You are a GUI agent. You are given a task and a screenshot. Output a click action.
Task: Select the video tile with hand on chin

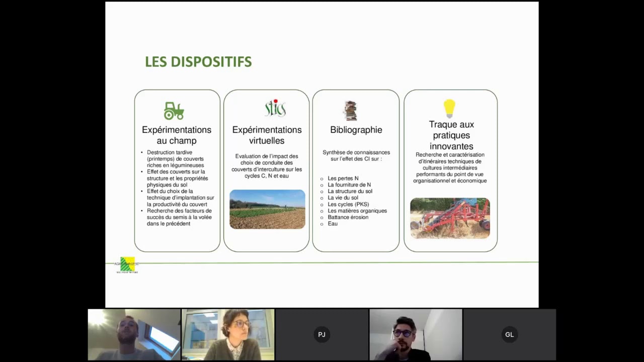pyautogui.click(x=416, y=334)
